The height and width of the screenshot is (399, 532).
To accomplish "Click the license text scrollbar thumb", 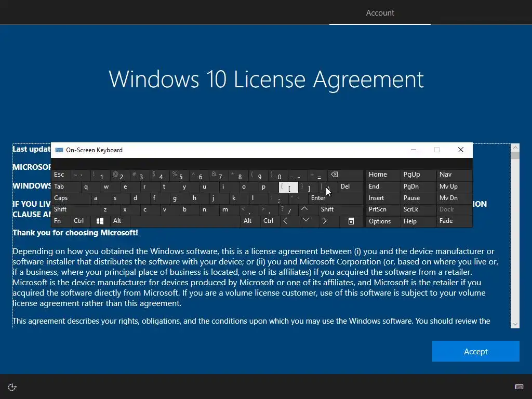I will pyautogui.click(x=515, y=155).
